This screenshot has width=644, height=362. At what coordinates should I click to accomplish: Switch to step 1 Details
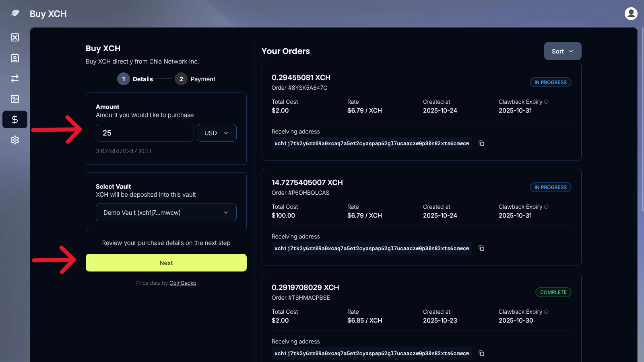click(x=124, y=79)
